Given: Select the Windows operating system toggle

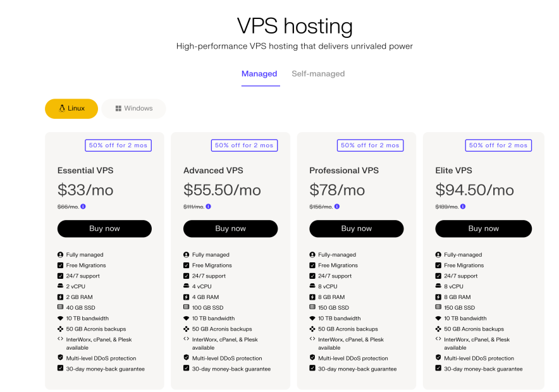Looking at the screenshot, I should tap(134, 109).
